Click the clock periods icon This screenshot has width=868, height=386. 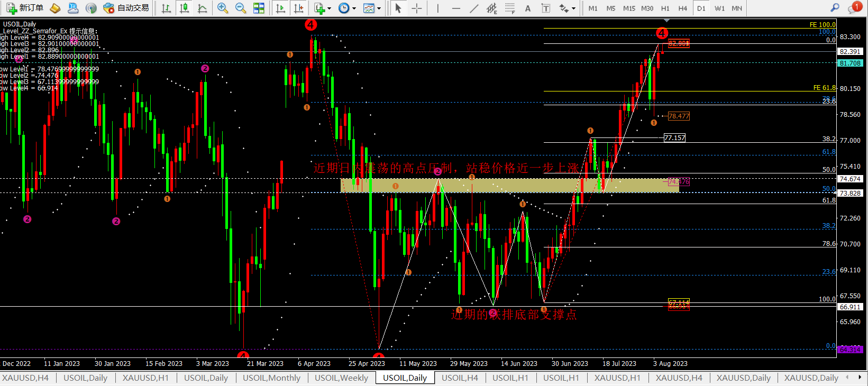coord(344,8)
